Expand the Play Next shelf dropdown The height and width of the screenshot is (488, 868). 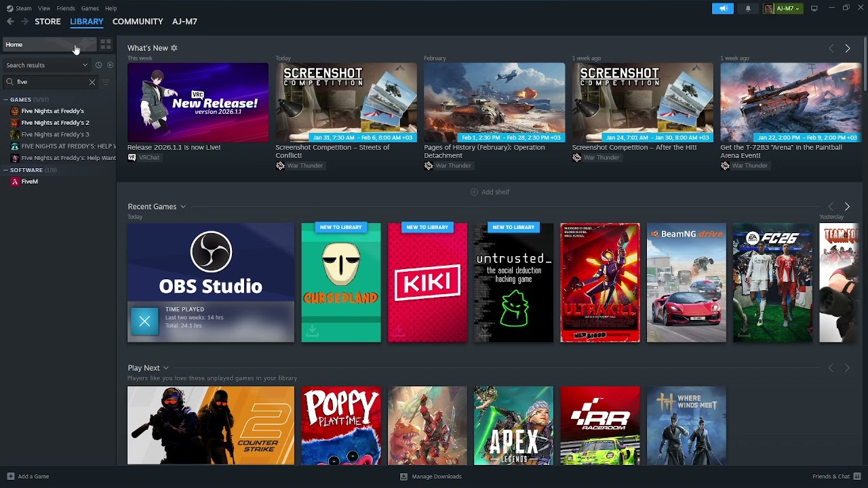[x=165, y=368]
